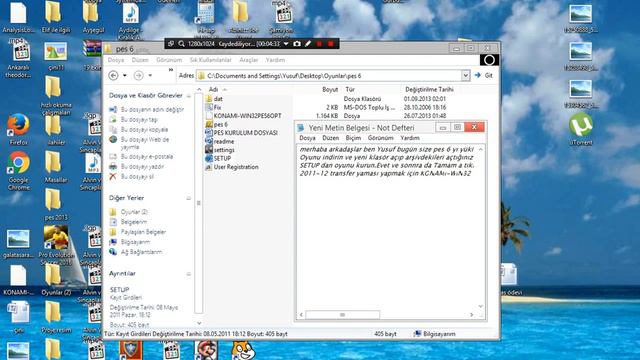Click the magnifier icon in recorder toolbar

click(181, 44)
